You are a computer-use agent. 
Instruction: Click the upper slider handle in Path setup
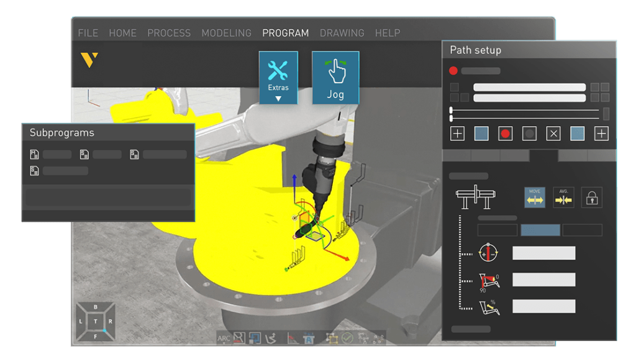451,110
